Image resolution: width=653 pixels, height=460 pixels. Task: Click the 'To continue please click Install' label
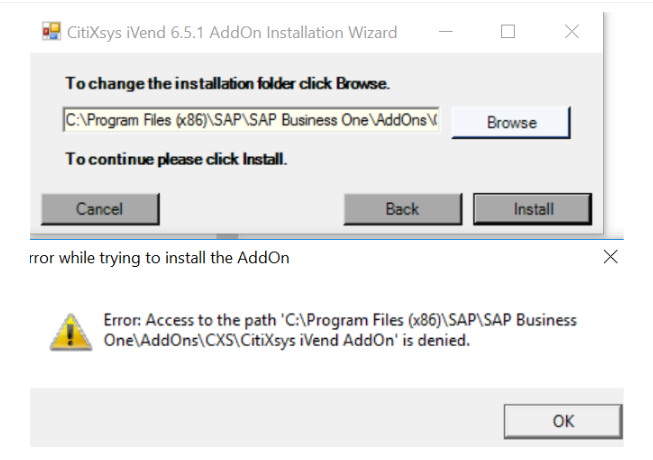(x=176, y=159)
